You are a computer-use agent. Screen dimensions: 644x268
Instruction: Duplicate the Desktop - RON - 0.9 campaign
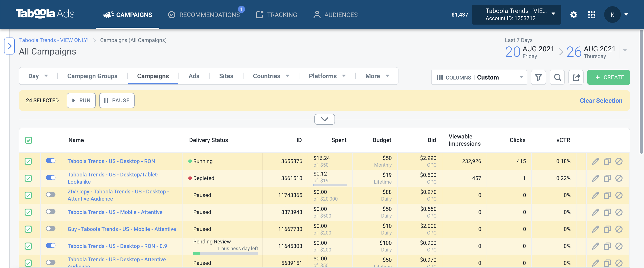point(607,246)
